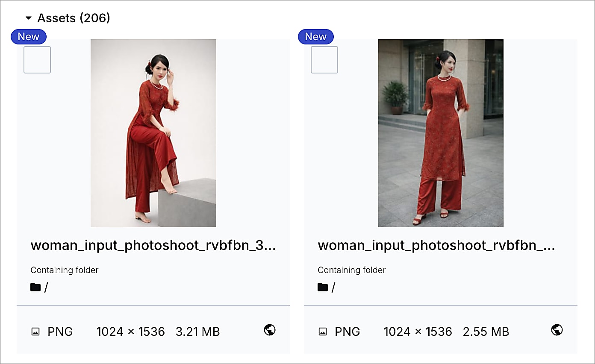Viewport: 595px width, 364px height.
Task: Click the New badge on the standing-pose asset
Action: [315, 36]
